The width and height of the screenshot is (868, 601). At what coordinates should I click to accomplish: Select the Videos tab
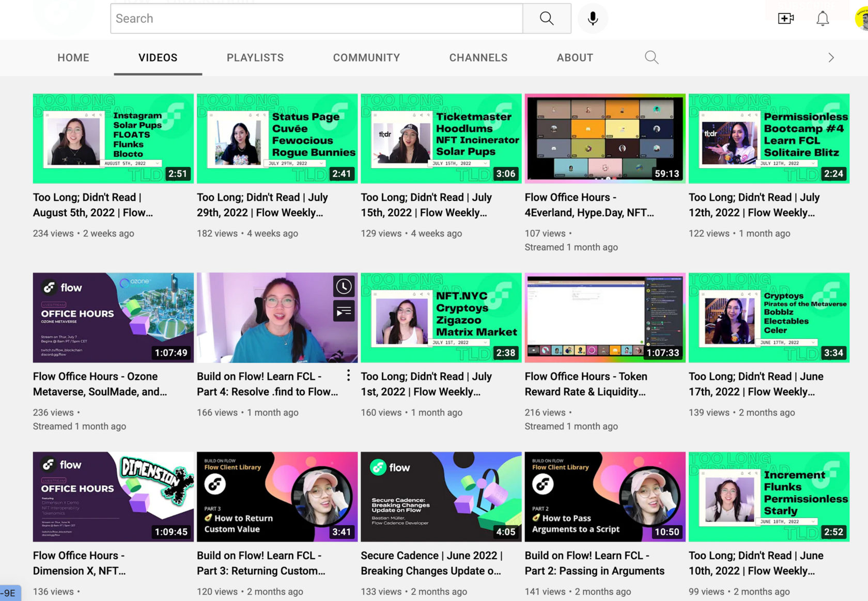(158, 57)
